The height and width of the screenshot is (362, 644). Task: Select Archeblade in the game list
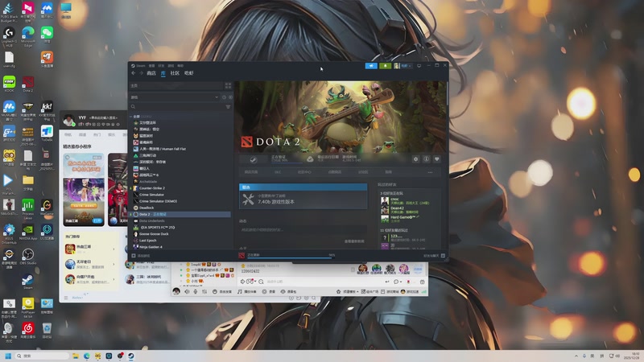pos(148,182)
